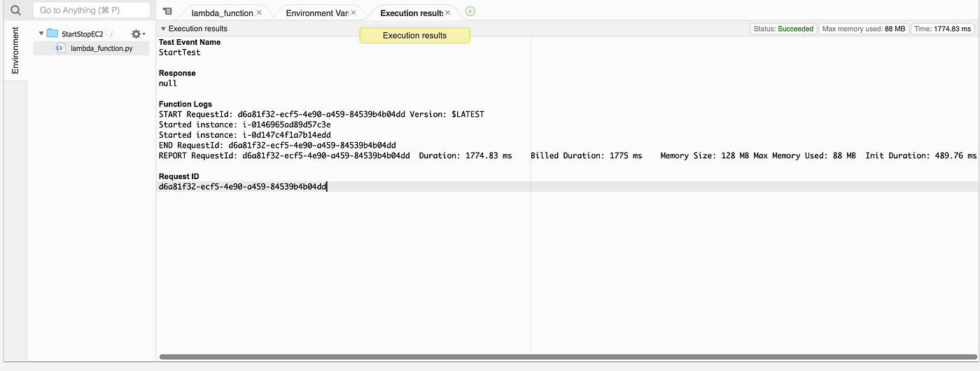Close the Environment Variables tab
The width and height of the screenshot is (980, 371).
(353, 13)
